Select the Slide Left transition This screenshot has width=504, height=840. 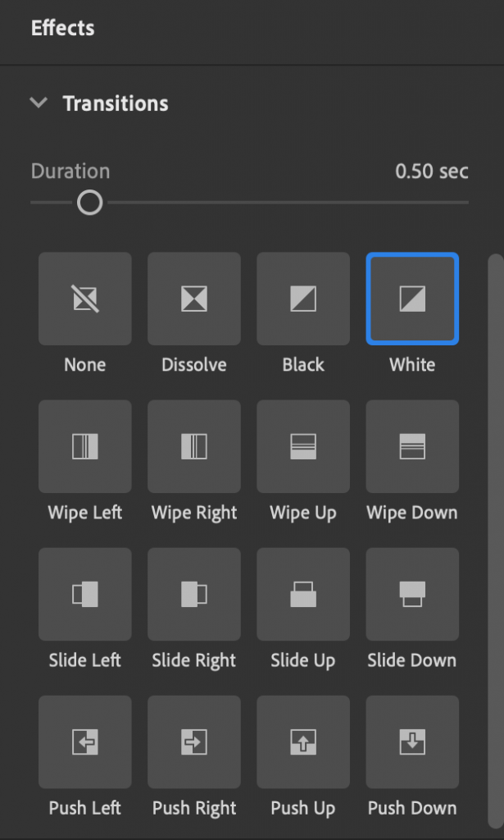tap(85, 594)
